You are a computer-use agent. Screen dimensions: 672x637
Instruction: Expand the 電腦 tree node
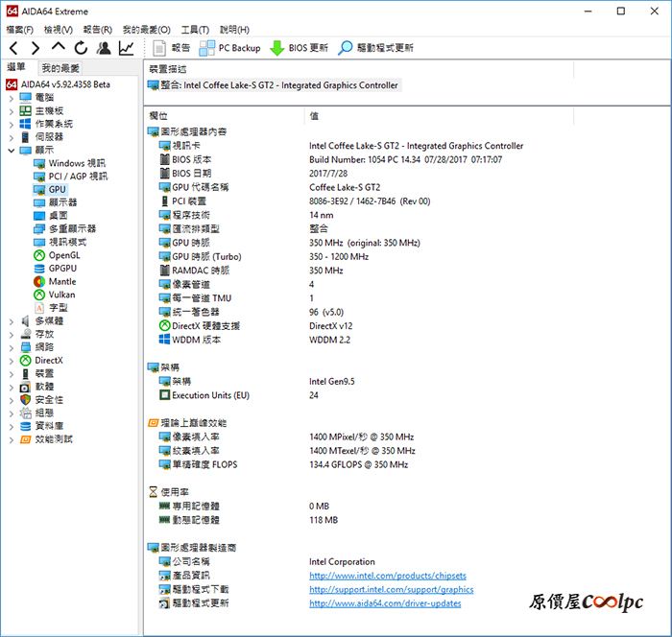[x=12, y=98]
